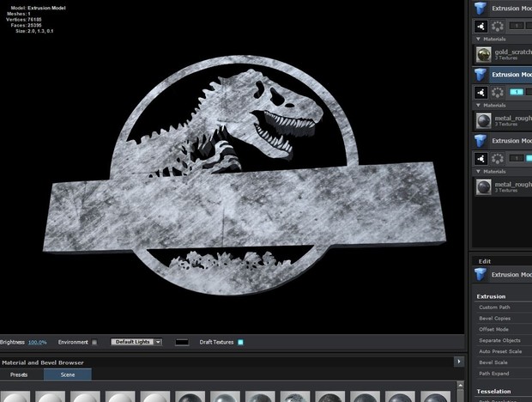Click the dotted-ring icon of the gold_scratch model
This screenshot has width=532, height=402.
(498, 26)
